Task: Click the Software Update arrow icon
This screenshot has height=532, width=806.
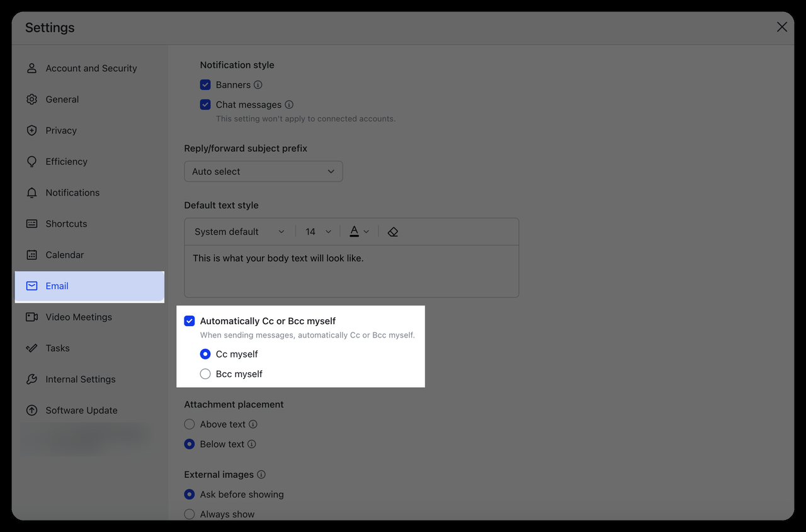Action: click(31, 410)
